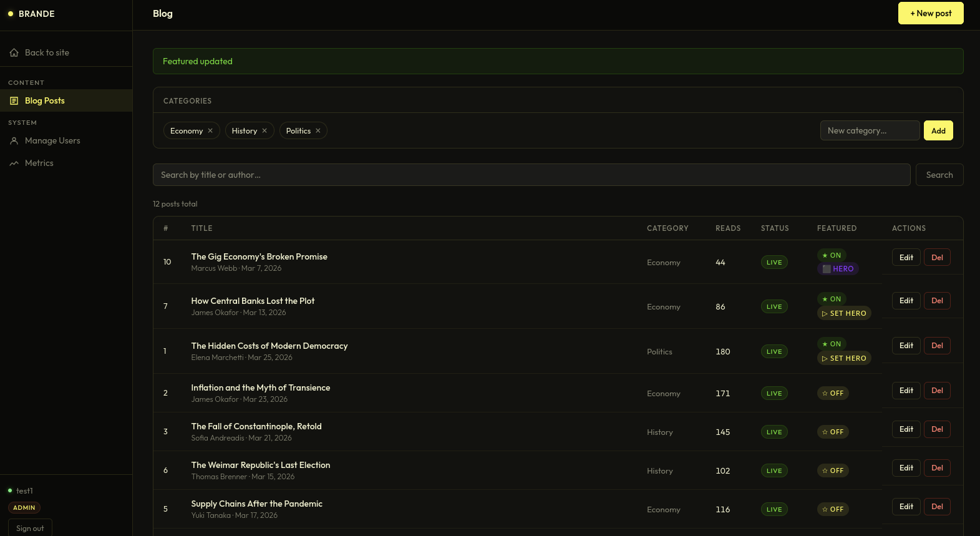Click the Add category button

938,131
